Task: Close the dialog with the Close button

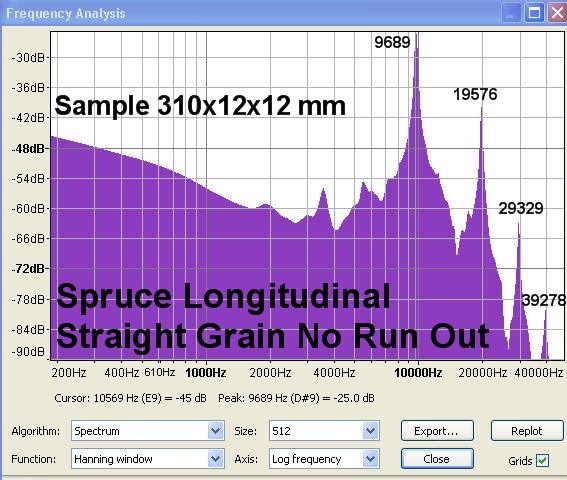Action: [x=437, y=459]
